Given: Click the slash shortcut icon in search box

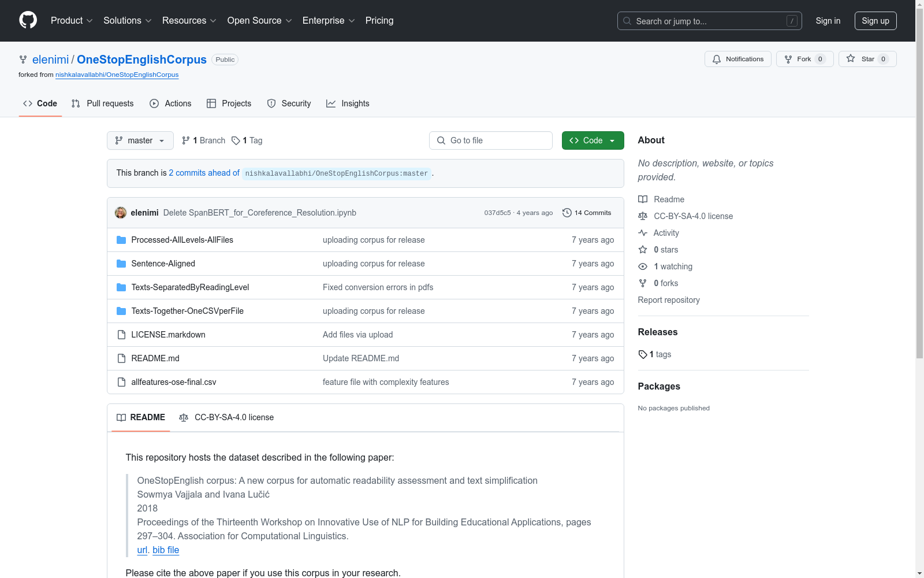Looking at the screenshot, I should (x=792, y=21).
